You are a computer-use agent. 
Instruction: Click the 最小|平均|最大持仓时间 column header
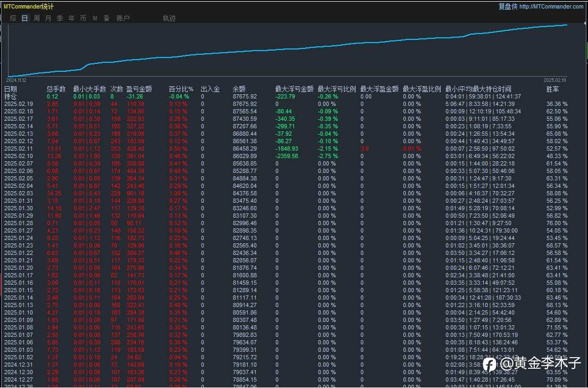(478, 89)
